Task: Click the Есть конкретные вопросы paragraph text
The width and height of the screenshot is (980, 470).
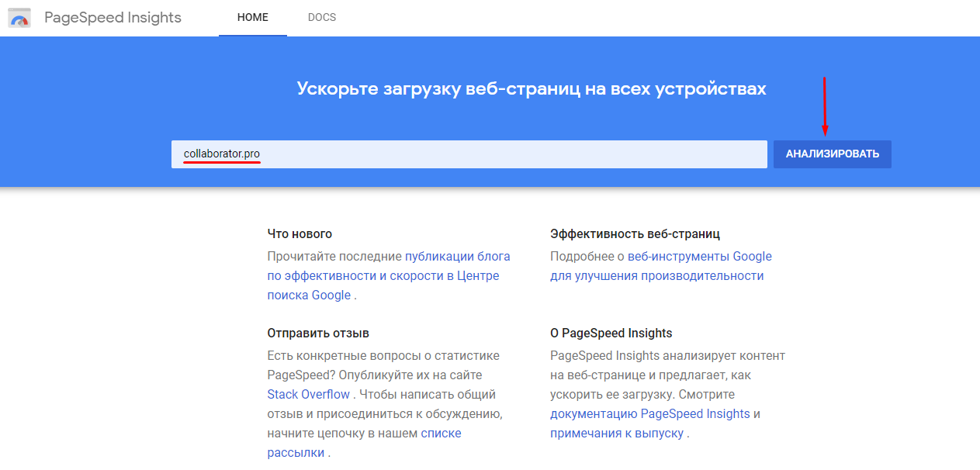Action: coord(383,356)
